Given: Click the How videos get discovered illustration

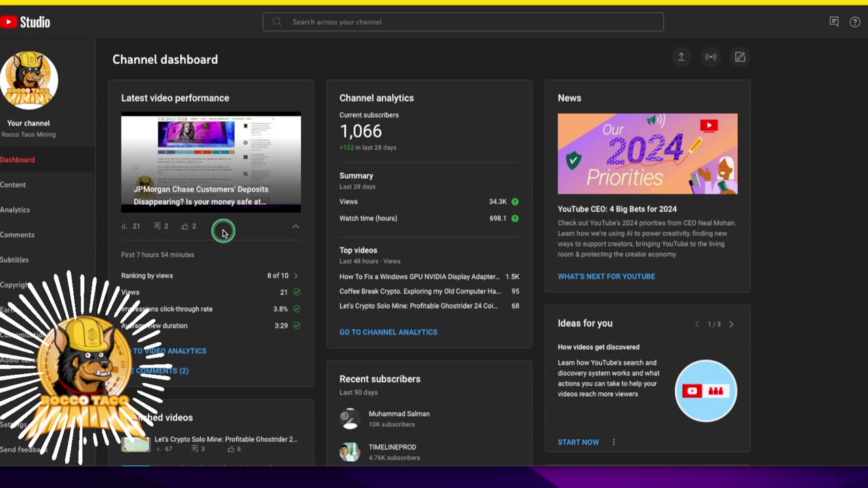Looking at the screenshot, I should point(706,391).
